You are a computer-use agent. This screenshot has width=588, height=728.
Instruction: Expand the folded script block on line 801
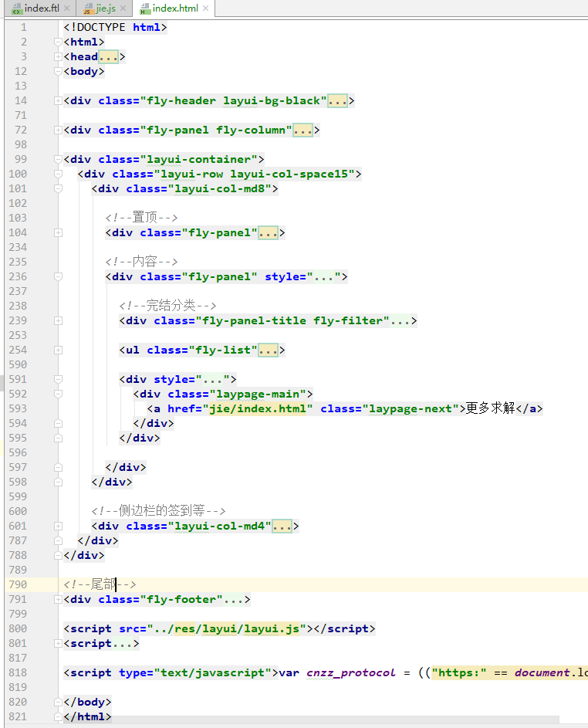click(x=58, y=644)
